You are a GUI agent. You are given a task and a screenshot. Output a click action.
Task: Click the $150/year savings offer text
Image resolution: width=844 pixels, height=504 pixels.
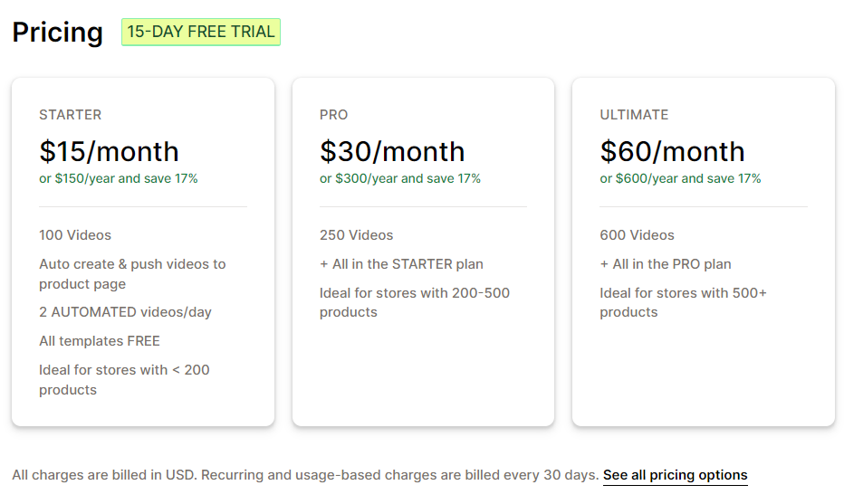coord(119,178)
